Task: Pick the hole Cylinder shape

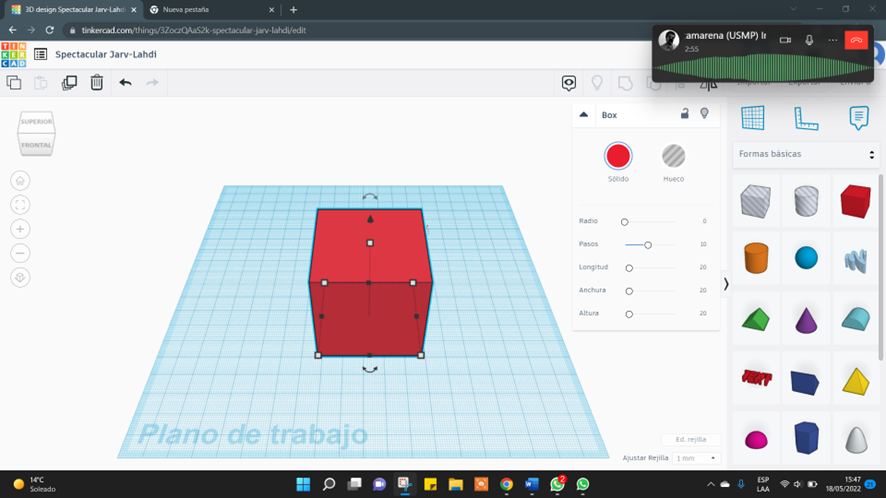Action: (806, 201)
